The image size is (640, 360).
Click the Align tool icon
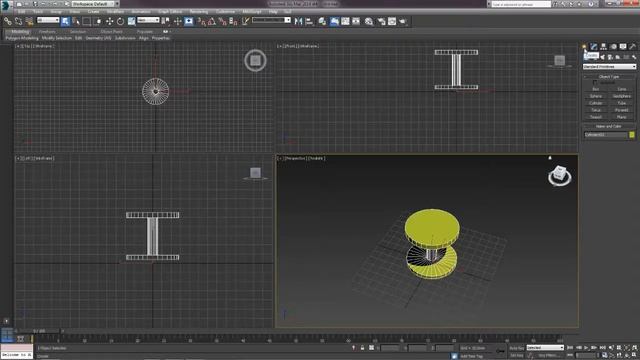tap(309, 21)
